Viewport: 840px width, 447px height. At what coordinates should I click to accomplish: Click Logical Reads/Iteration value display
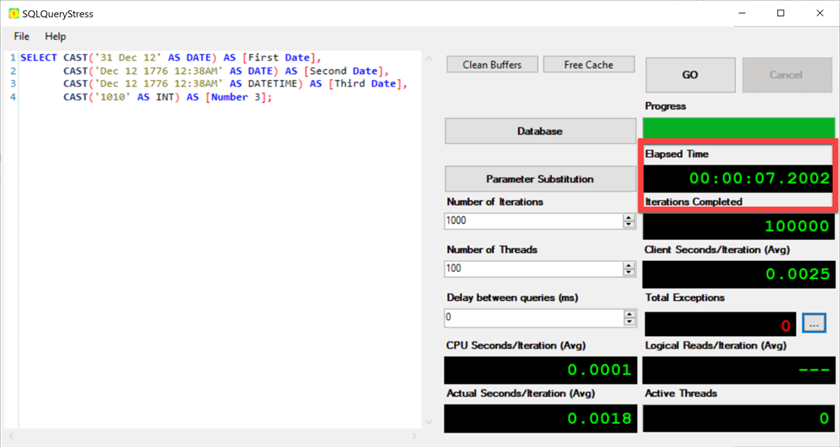[739, 370]
